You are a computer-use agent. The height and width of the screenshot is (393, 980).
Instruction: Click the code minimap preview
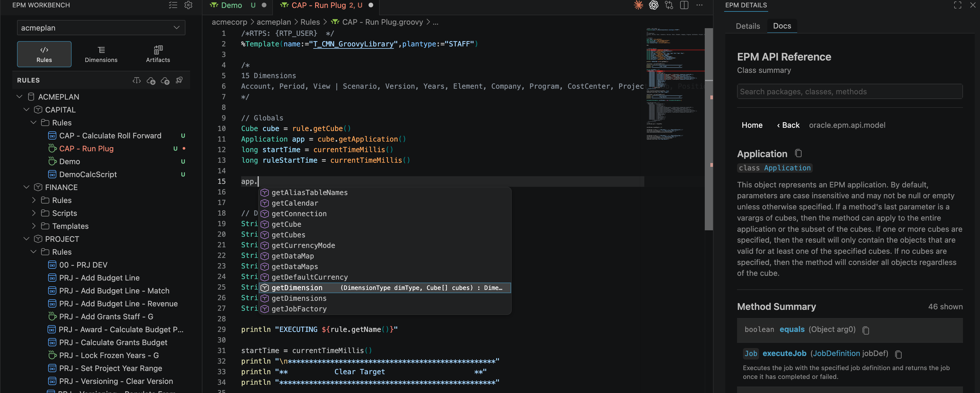(x=675, y=84)
